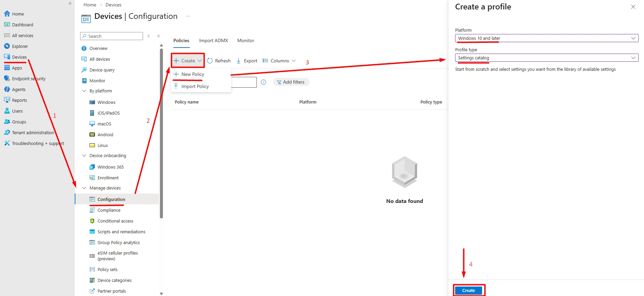Open the Dashboard icon in sidebar
Image resolution: width=644 pixels, height=296 pixels.
click(x=7, y=25)
